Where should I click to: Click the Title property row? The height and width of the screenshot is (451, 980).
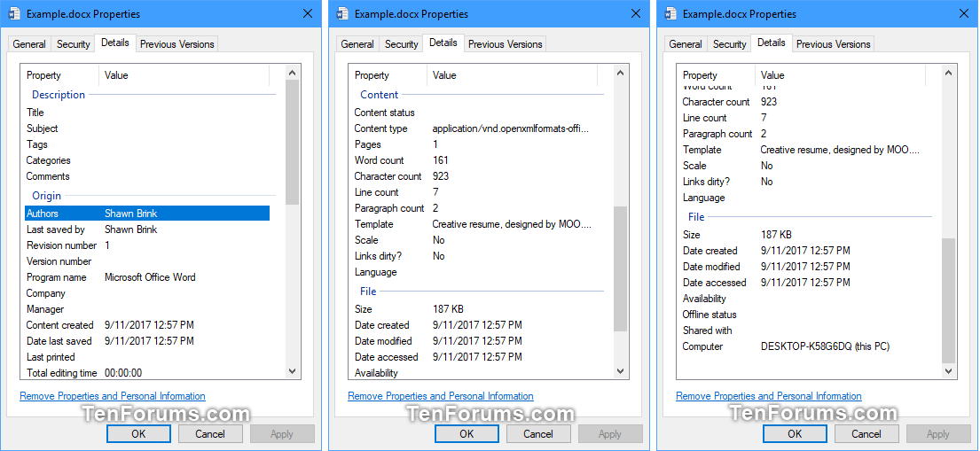[147, 113]
